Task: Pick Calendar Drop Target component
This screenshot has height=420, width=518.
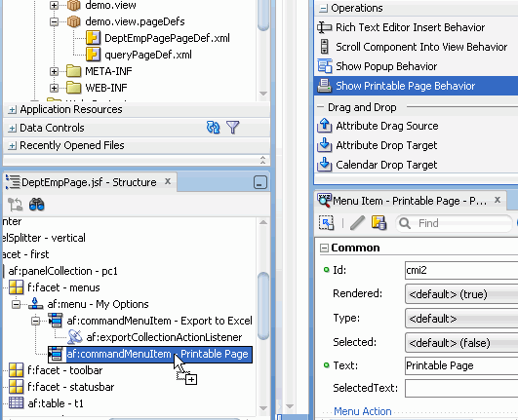Action: (x=386, y=165)
